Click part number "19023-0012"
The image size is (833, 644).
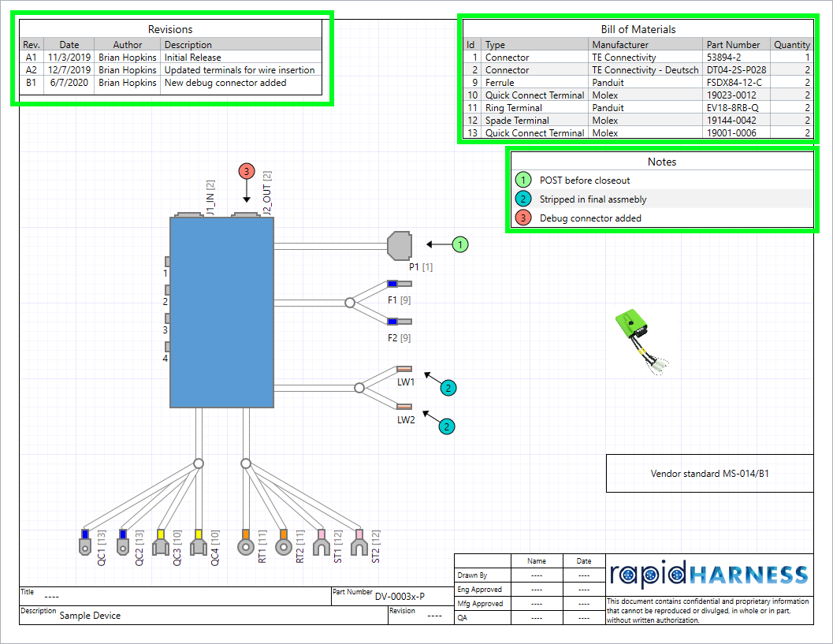coord(731,95)
